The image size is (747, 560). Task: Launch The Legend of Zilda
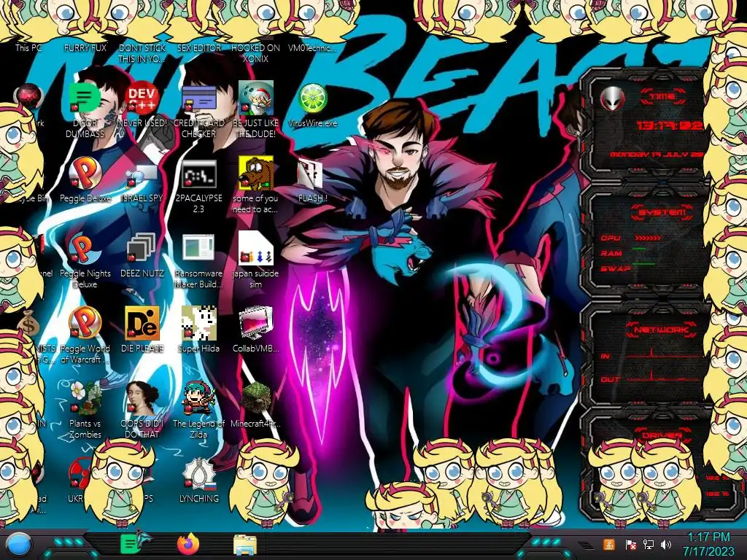pyautogui.click(x=198, y=398)
